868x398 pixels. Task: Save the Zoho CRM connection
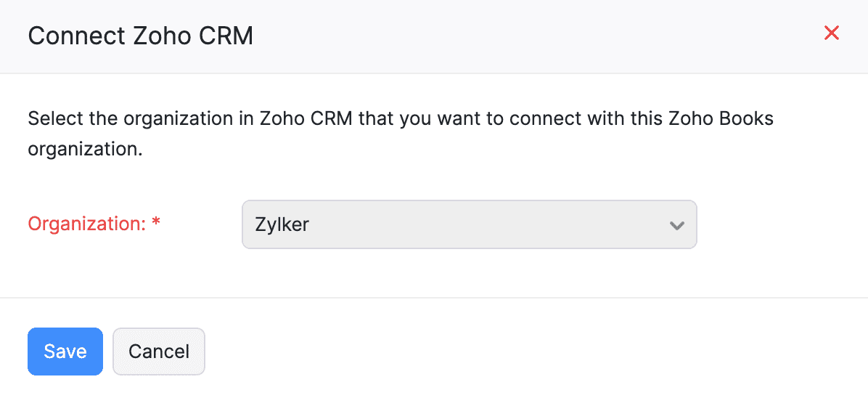65,352
